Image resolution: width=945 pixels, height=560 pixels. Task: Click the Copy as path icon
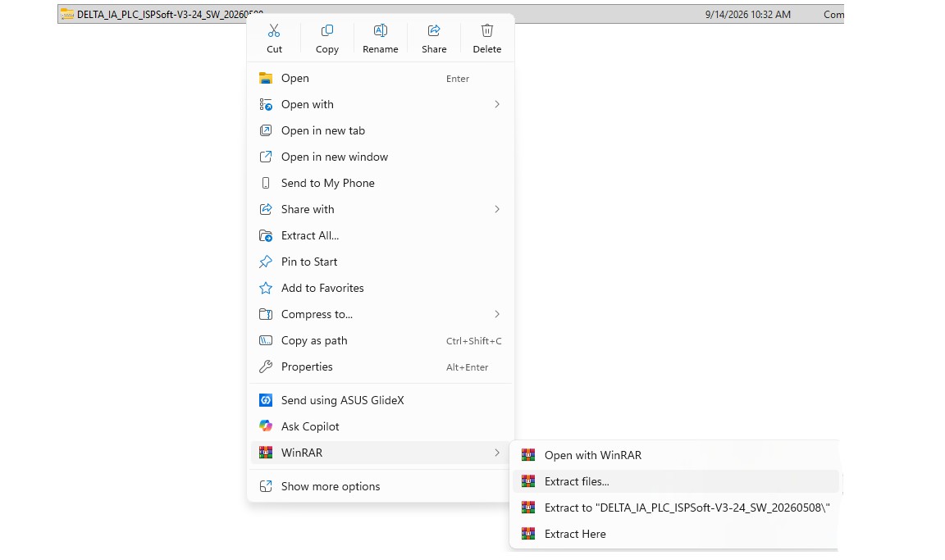click(265, 341)
